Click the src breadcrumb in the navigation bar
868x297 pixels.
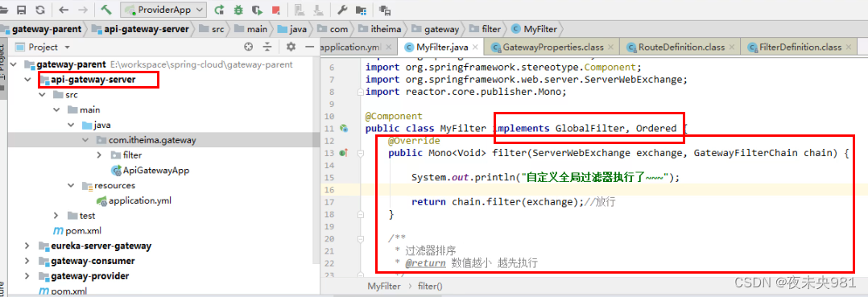pyautogui.click(x=212, y=29)
